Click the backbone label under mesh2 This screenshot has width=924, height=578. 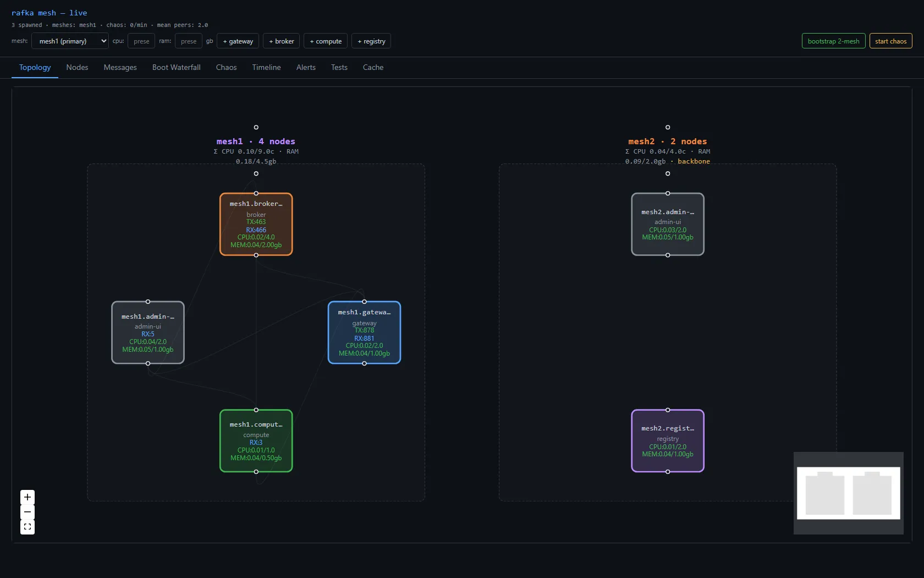coord(694,161)
